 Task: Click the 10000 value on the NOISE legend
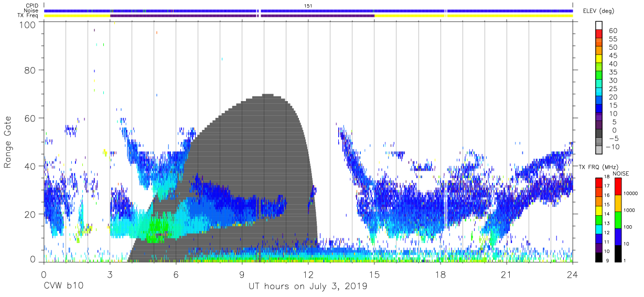pos(632,193)
